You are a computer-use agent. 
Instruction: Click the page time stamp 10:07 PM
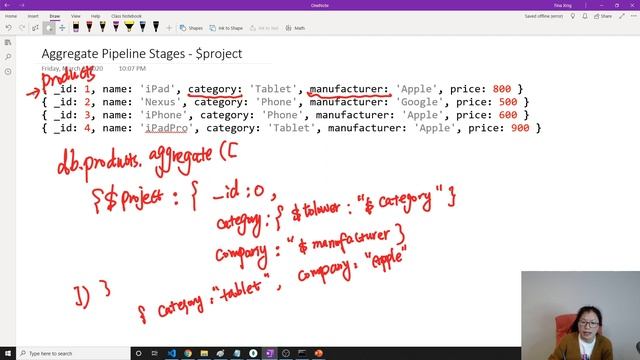[132, 69]
